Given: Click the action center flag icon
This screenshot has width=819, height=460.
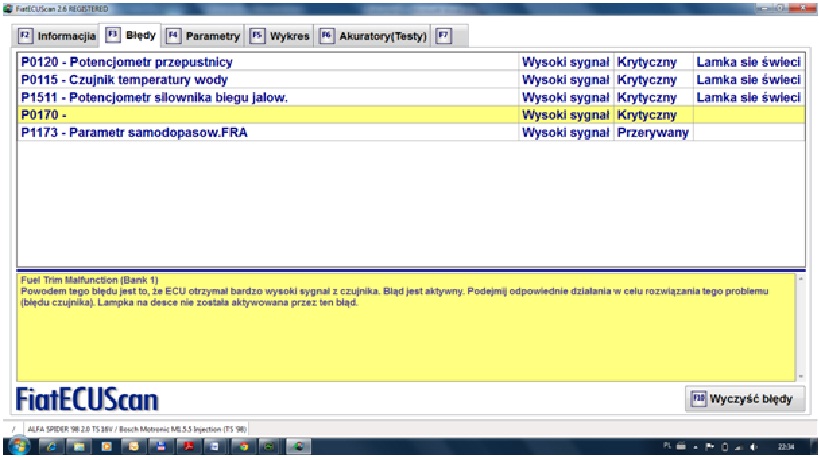Looking at the screenshot, I should 709,447.
